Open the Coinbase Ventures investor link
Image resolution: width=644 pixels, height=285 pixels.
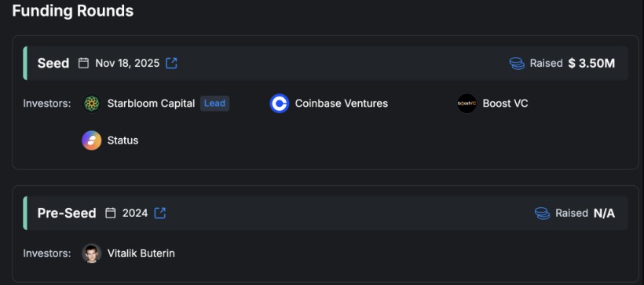342,104
